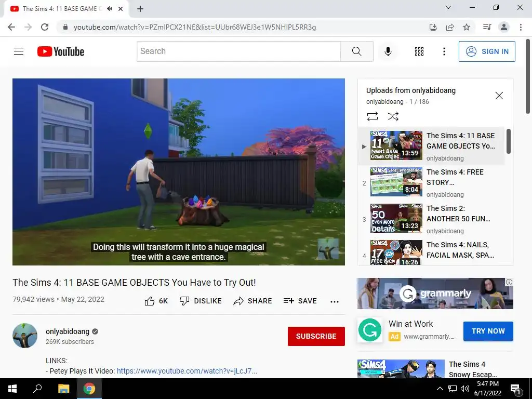View site information padlock
532x399 pixels.
(x=65, y=27)
